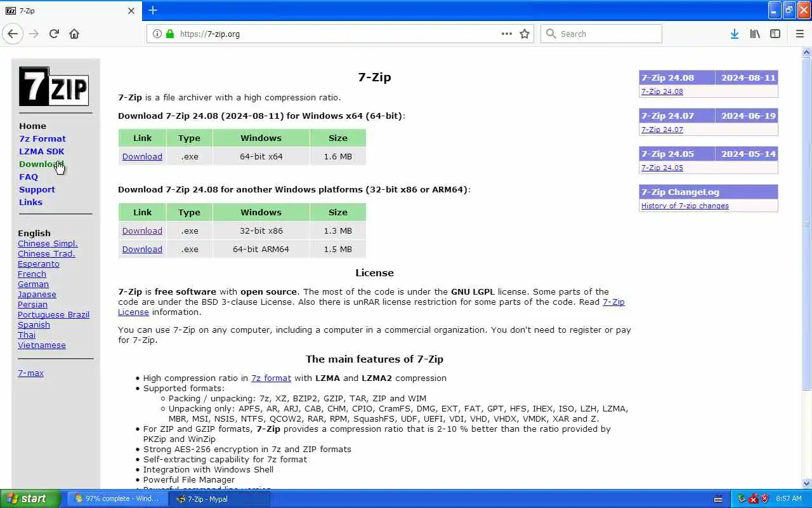Switch language to Chinese Simpl.
The height and width of the screenshot is (508, 812).
(x=48, y=243)
